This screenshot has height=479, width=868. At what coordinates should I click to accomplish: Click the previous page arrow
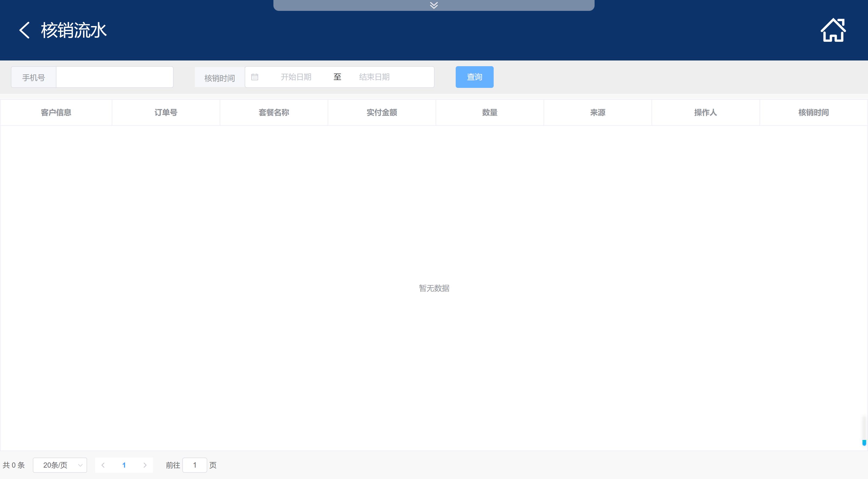103,465
